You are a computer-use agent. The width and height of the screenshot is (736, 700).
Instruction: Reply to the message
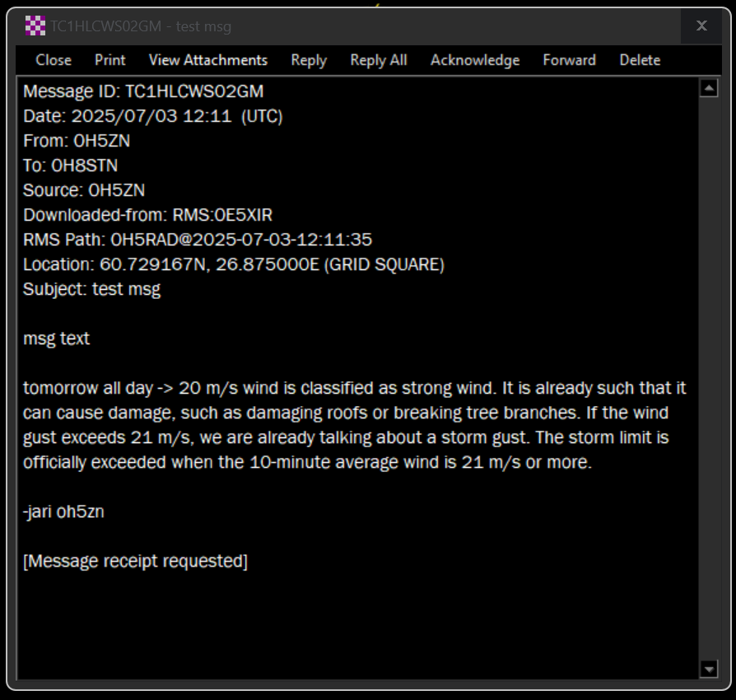(309, 60)
